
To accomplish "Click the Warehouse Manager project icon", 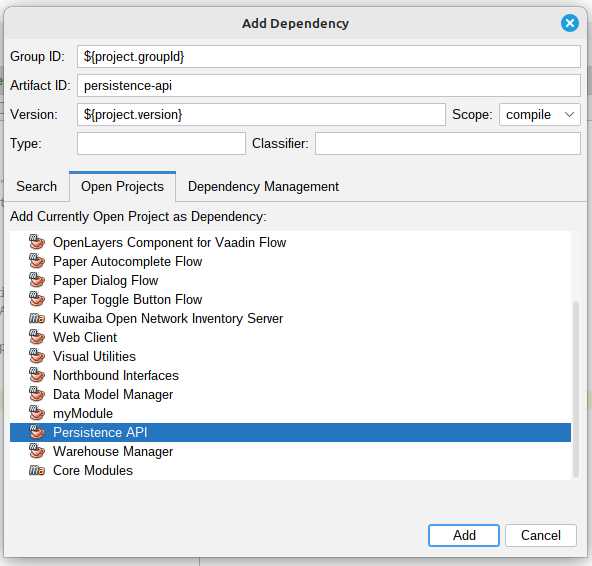I will tap(37, 451).
